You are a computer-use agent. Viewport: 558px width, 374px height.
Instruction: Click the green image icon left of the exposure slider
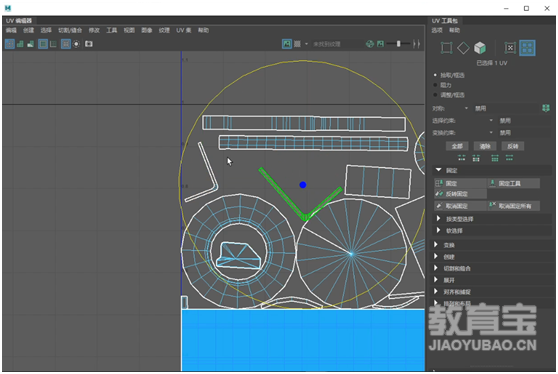[380, 44]
